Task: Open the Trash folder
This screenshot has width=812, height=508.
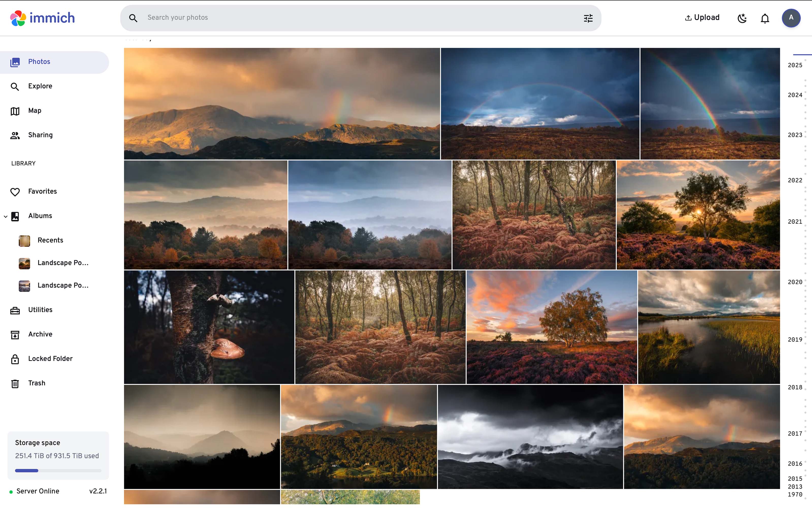Action: click(36, 383)
